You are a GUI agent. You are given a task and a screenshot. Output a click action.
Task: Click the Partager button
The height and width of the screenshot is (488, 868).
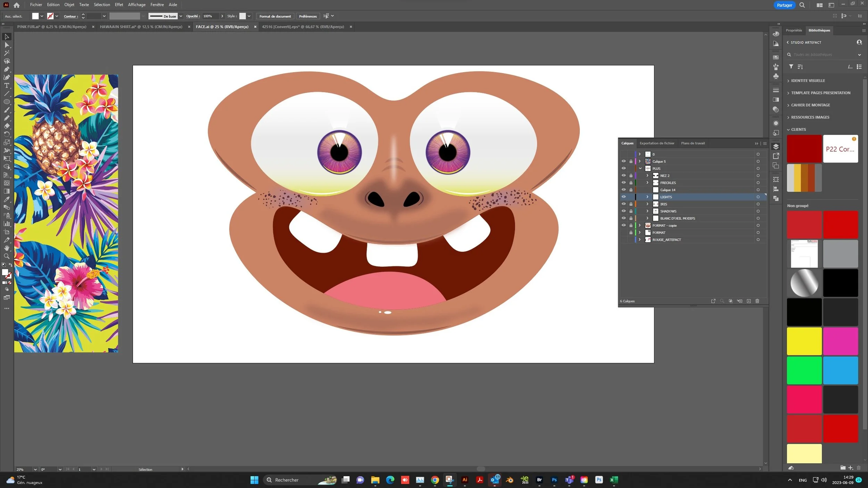click(x=784, y=5)
